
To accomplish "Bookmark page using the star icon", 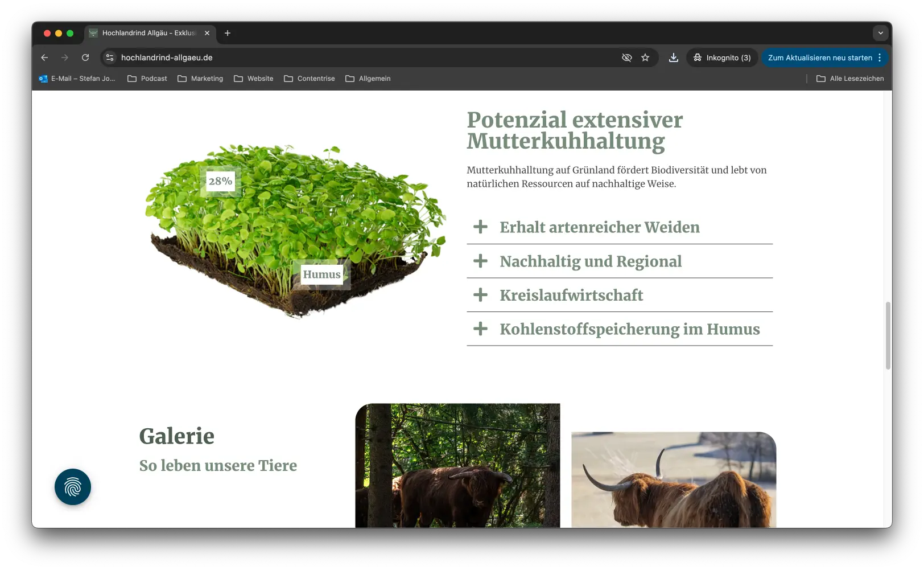I will (645, 58).
